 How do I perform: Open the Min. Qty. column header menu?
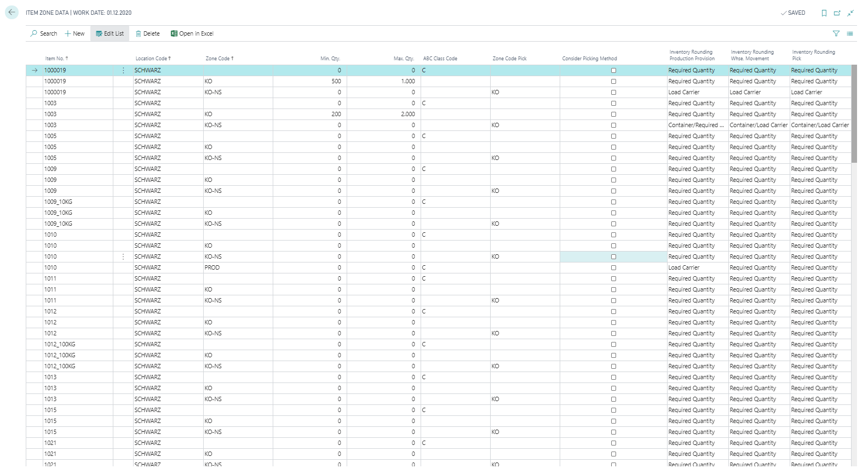point(330,58)
